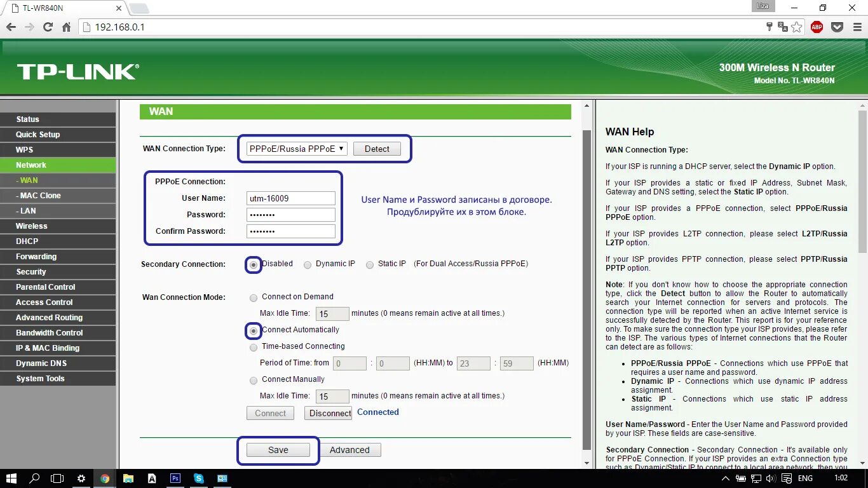The height and width of the screenshot is (488, 868).
Task: Close the TL-WR840N browser tab
Action: point(119,8)
